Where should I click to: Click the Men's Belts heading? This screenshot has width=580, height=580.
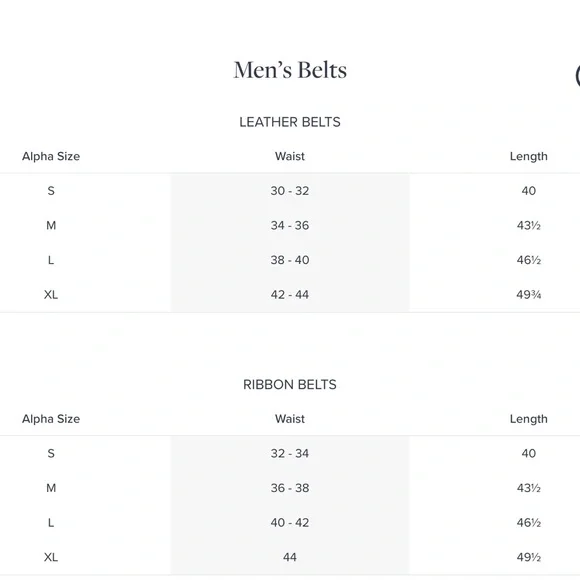point(290,70)
